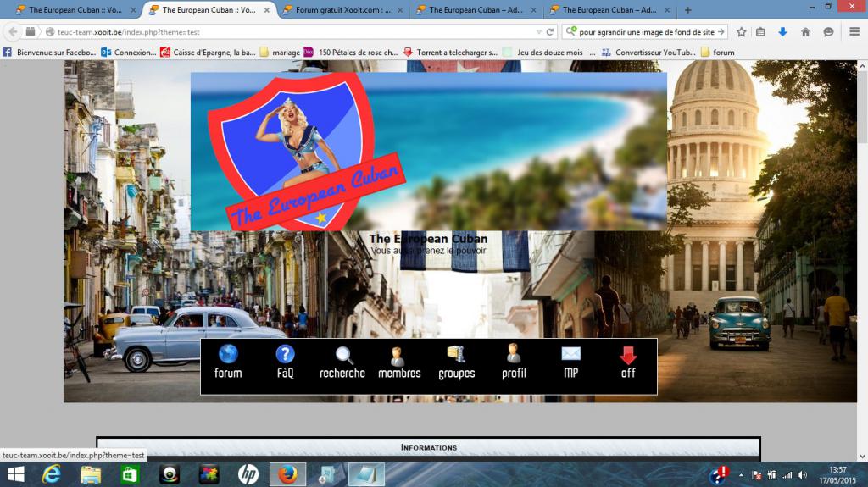This screenshot has width=868, height=487.
Task: Open the downloads arrow icon
Action: pyautogui.click(x=782, y=32)
